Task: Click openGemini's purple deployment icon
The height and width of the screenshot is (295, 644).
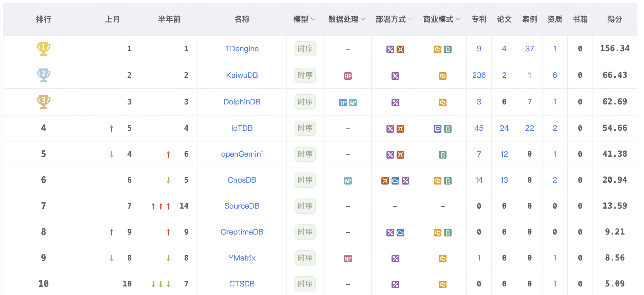Action: pyautogui.click(x=390, y=155)
